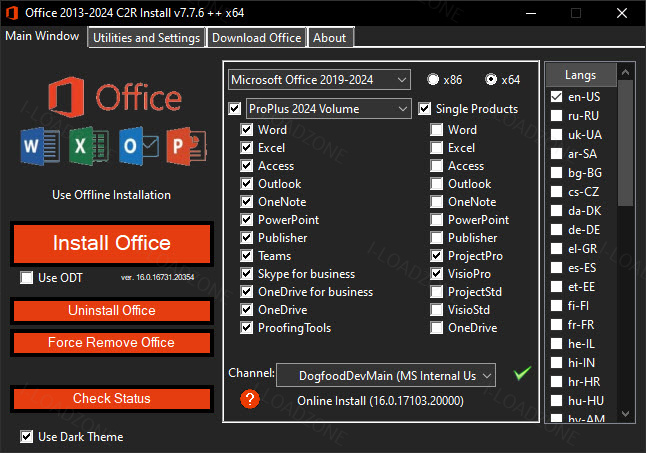Image resolution: width=646 pixels, height=453 pixels.
Task: Switch to Utilities and Settings tab
Action: [x=146, y=38]
